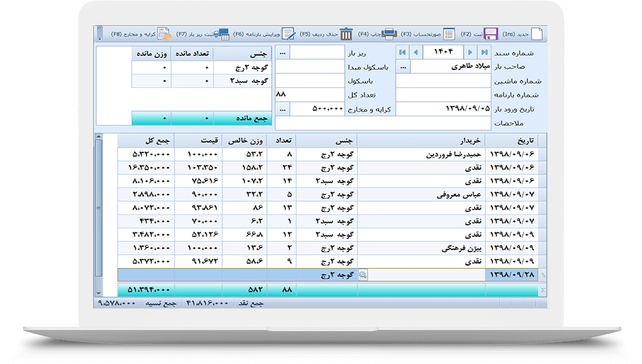Open کرایه و مخارج (F8) from toolbar
642x364 pixels.
(164, 34)
